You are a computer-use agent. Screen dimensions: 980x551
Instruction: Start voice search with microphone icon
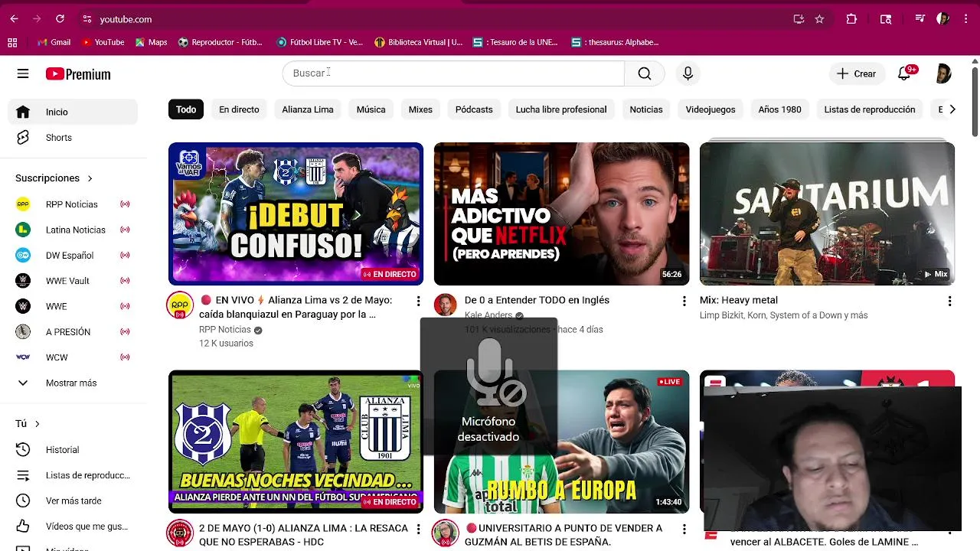688,73
